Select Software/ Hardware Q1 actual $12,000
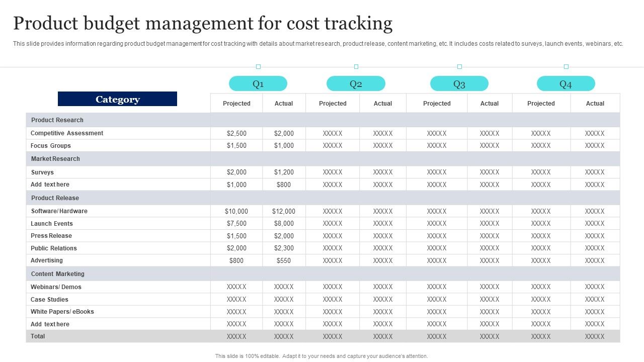The width and height of the screenshot is (644, 362). coord(284,212)
